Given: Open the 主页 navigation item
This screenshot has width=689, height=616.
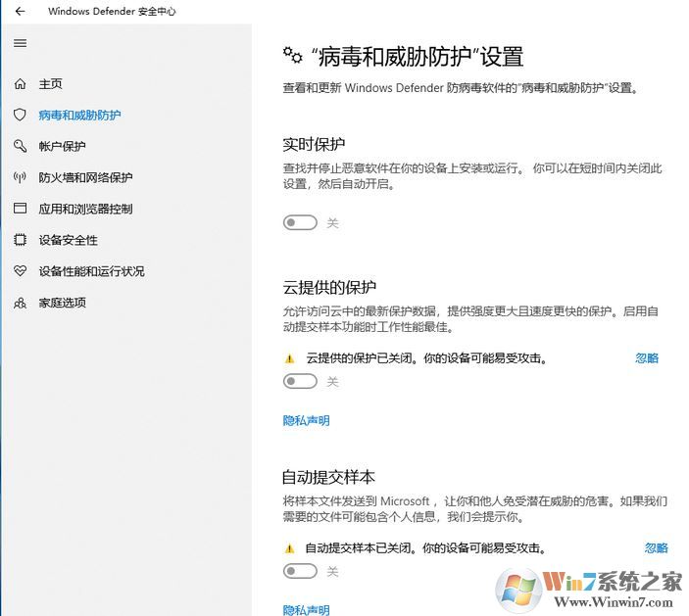Looking at the screenshot, I should pos(51,84).
